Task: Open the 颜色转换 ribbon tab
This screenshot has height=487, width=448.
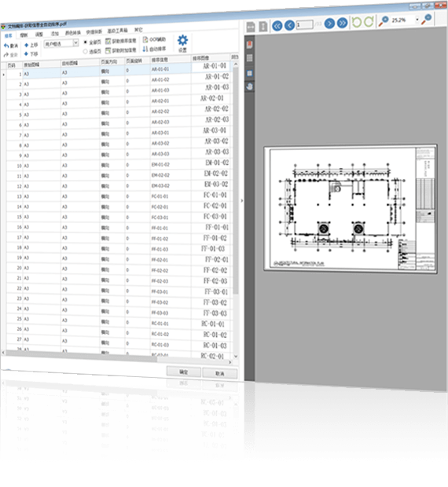Action: tap(72, 33)
